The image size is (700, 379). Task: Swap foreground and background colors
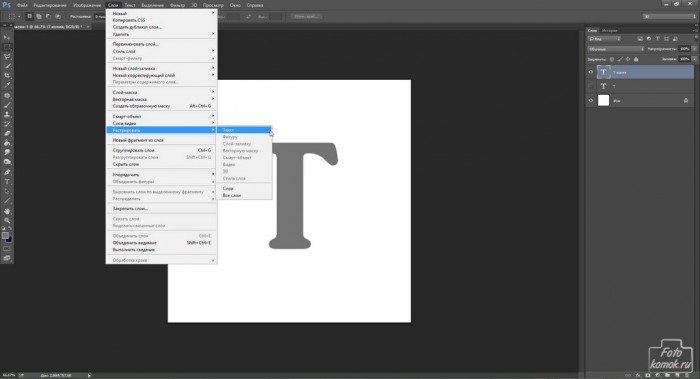click(x=10, y=229)
